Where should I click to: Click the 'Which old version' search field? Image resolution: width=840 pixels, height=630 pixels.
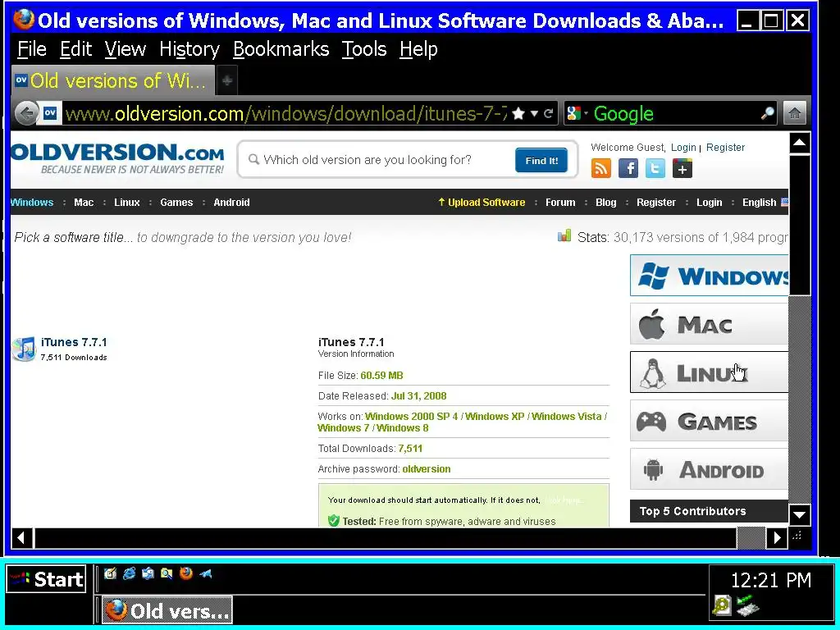(377, 160)
